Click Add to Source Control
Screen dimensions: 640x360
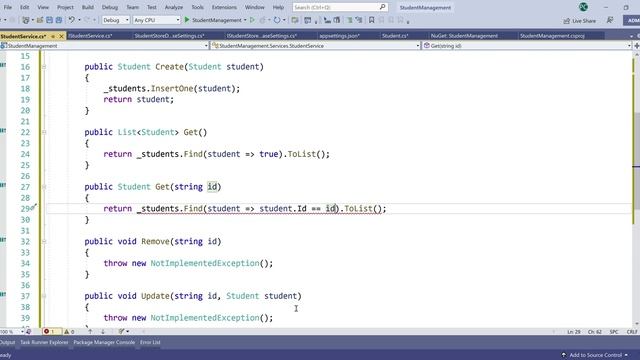595,355
